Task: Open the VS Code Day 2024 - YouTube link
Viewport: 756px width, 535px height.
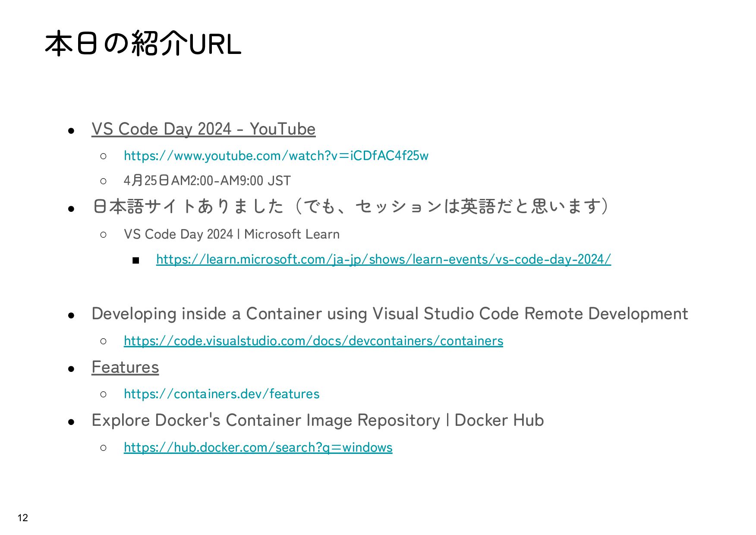Action: [203, 129]
